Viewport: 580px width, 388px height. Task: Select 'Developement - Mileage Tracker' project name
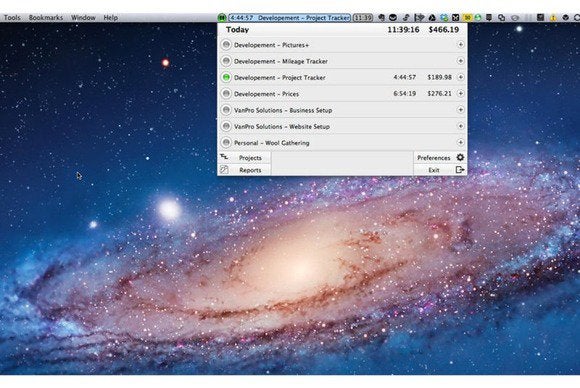pos(281,61)
